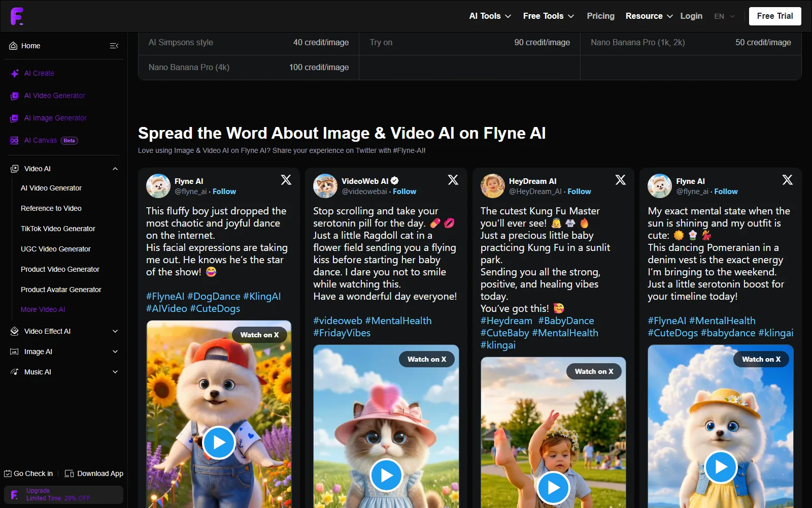
Task: Click Watch on X on Pomeranian sky video
Action: tap(761, 359)
